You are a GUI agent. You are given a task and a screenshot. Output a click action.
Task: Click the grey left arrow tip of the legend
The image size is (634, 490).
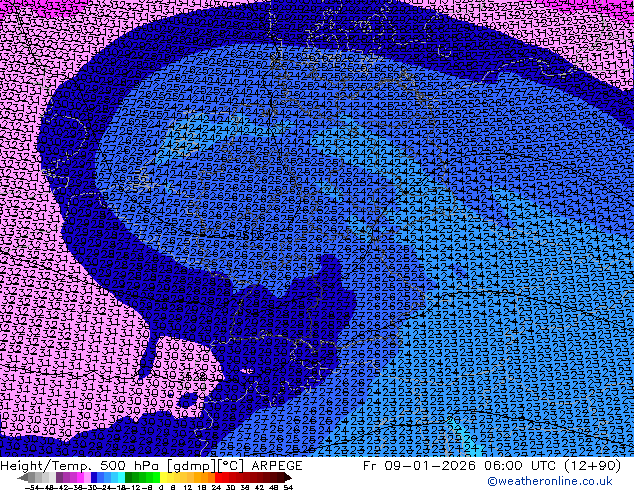tap(22, 478)
